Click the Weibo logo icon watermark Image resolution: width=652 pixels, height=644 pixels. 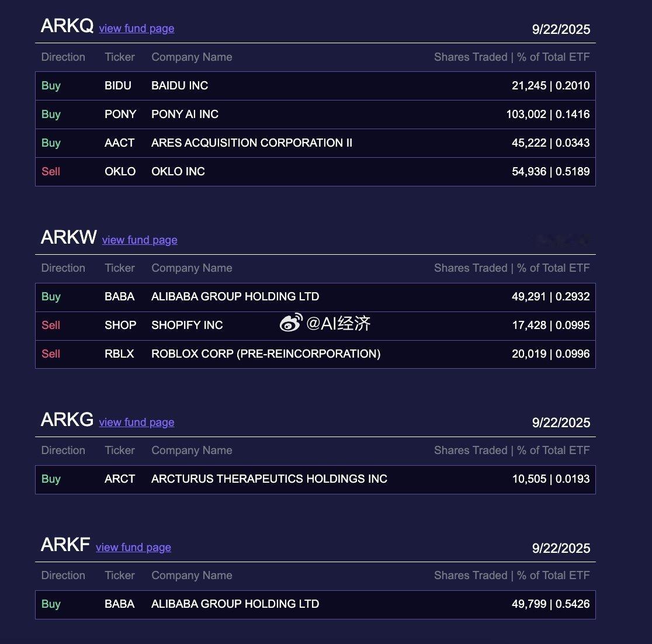[x=291, y=323]
